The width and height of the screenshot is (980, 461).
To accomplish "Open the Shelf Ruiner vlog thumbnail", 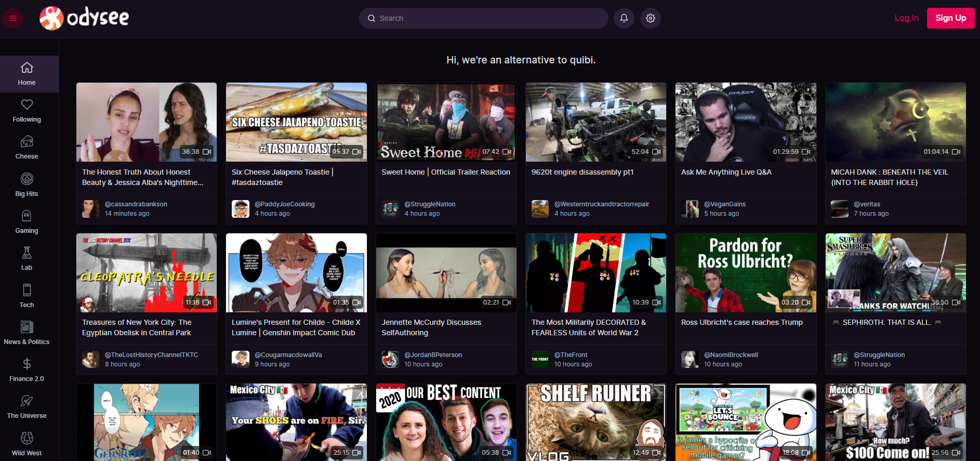I will click(x=596, y=423).
